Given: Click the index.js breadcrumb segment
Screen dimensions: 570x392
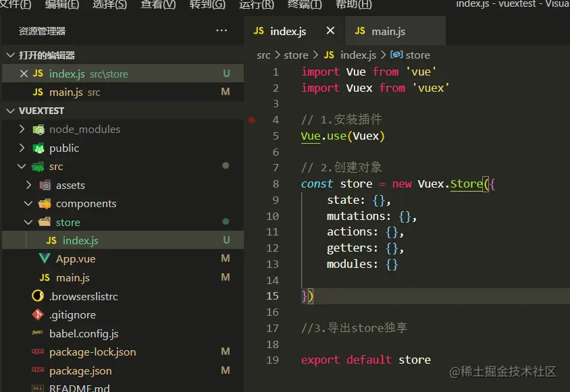Looking at the screenshot, I should tap(358, 55).
